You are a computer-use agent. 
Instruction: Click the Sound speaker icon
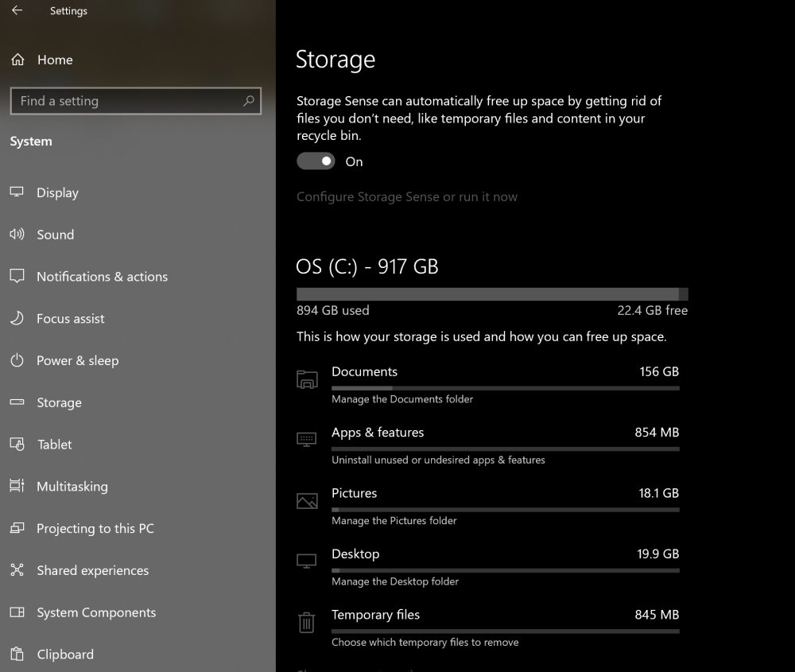pos(17,235)
